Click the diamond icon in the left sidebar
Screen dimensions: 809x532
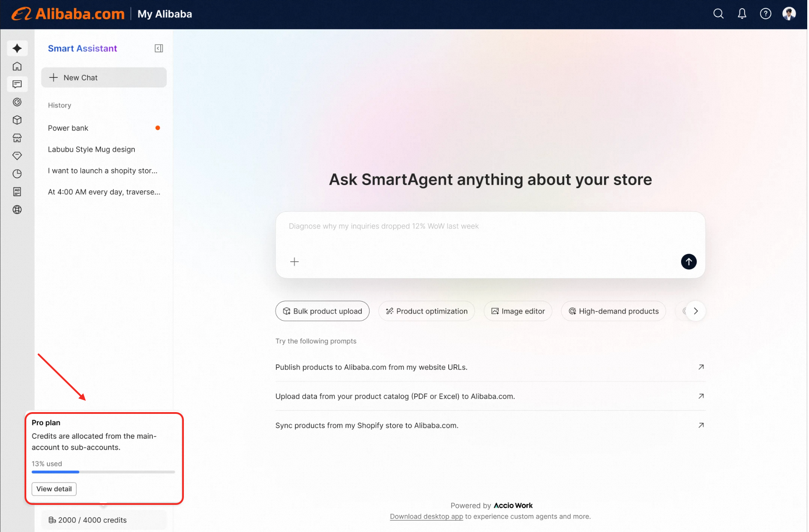(17, 156)
